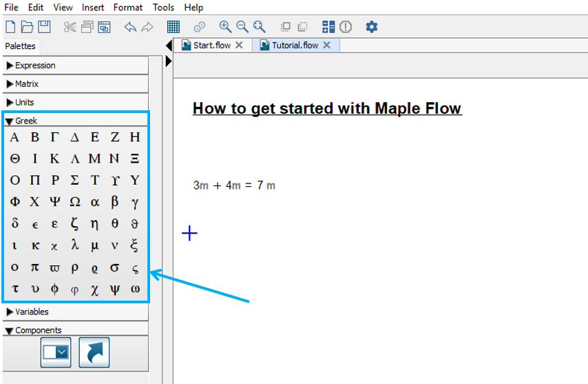Insert capital Xi symbol
Screen dimensions: 588x384
pos(135,159)
